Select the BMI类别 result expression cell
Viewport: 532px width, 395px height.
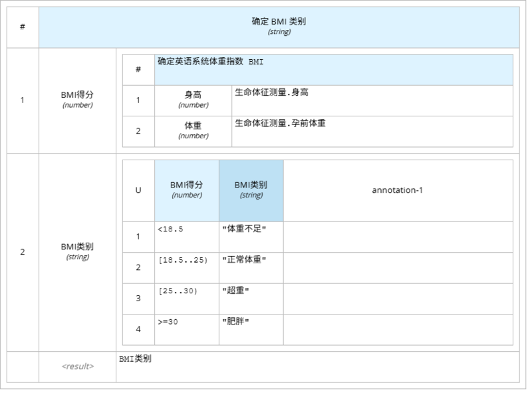[316, 366]
